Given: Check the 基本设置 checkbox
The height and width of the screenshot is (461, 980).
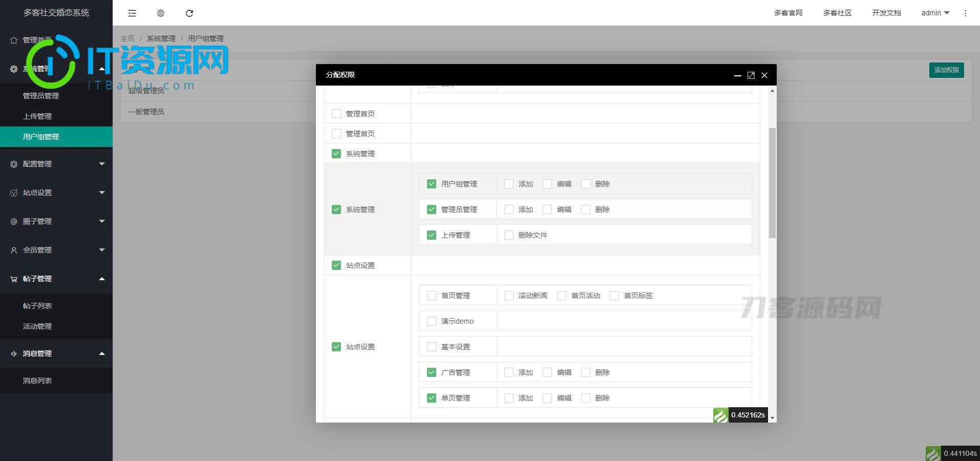Looking at the screenshot, I should coord(432,347).
